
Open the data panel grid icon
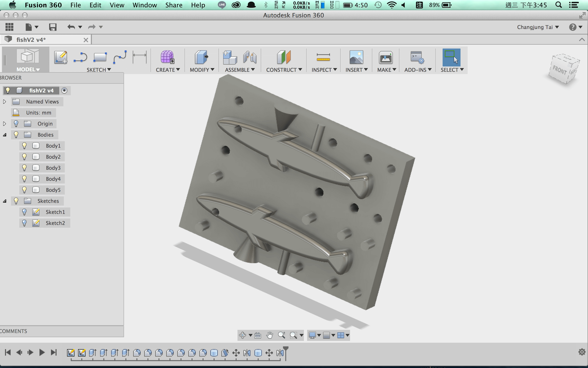9,27
